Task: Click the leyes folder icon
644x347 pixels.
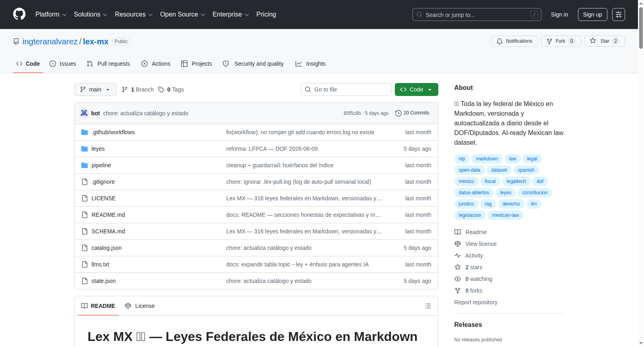Action: [x=85, y=149]
